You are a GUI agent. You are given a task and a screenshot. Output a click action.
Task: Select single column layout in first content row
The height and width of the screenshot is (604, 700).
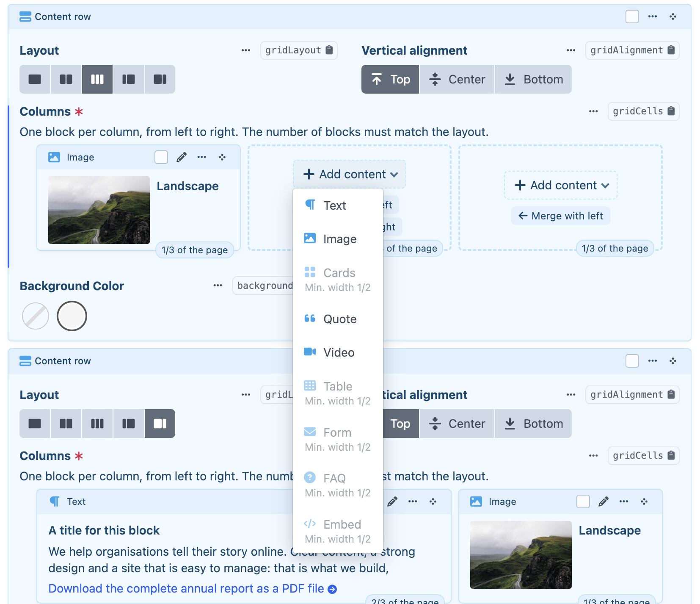pos(35,79)
